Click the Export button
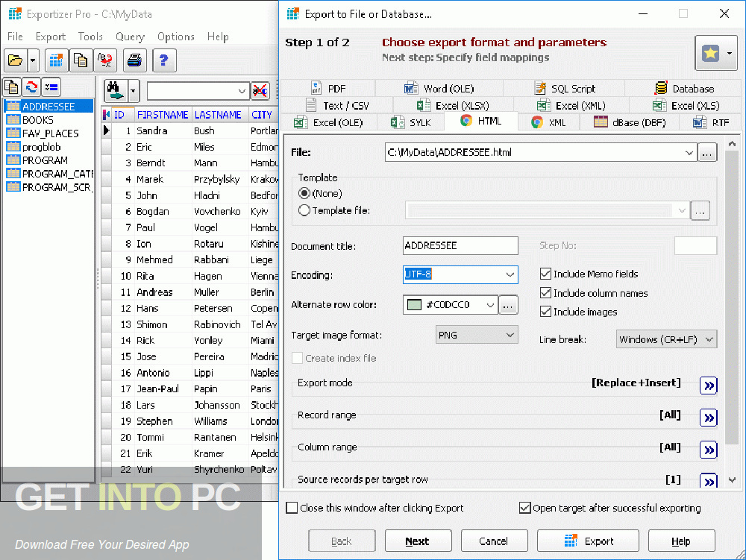 (x=588, y=541)
